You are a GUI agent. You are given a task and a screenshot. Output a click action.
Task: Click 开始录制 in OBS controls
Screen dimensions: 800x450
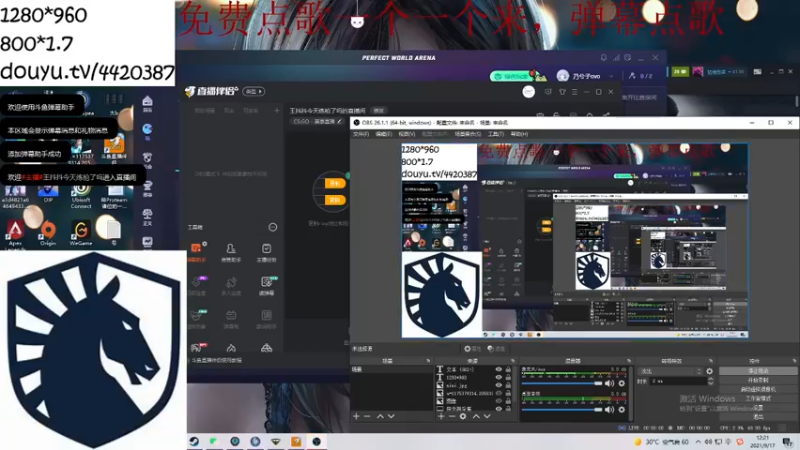point(758,380)
